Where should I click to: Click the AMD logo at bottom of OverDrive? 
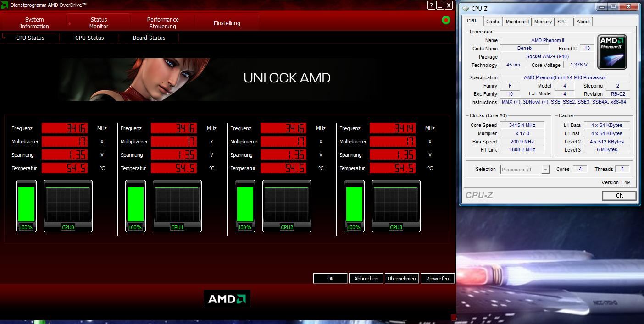click(227, 299)
